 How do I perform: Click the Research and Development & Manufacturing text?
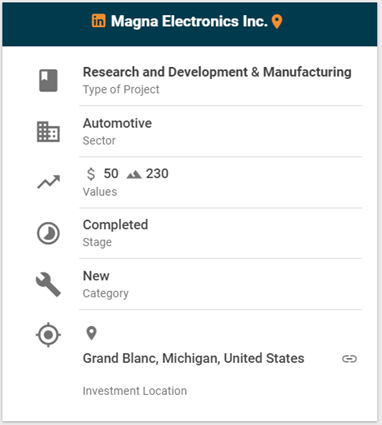(x=217, y=72)
